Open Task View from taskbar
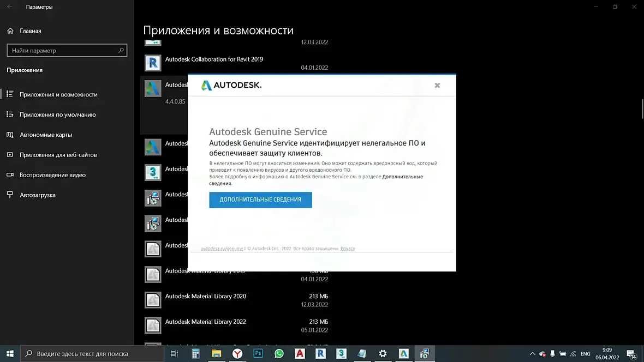This screenshot has height=362, width=644. pyautogui.click(x=174, y=353)
